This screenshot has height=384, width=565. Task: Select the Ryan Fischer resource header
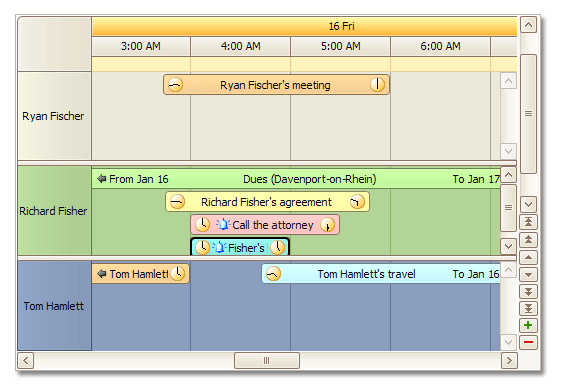coord(54,116)
